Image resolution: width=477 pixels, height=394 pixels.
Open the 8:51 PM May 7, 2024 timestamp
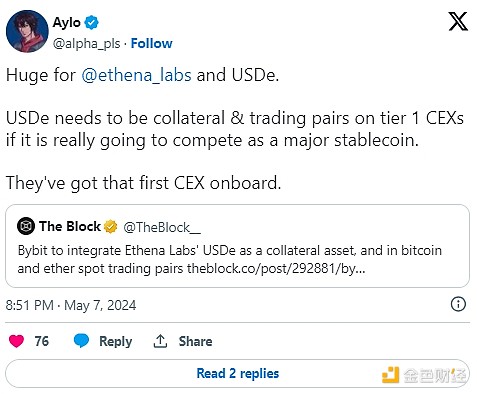(x=71, y=305)
